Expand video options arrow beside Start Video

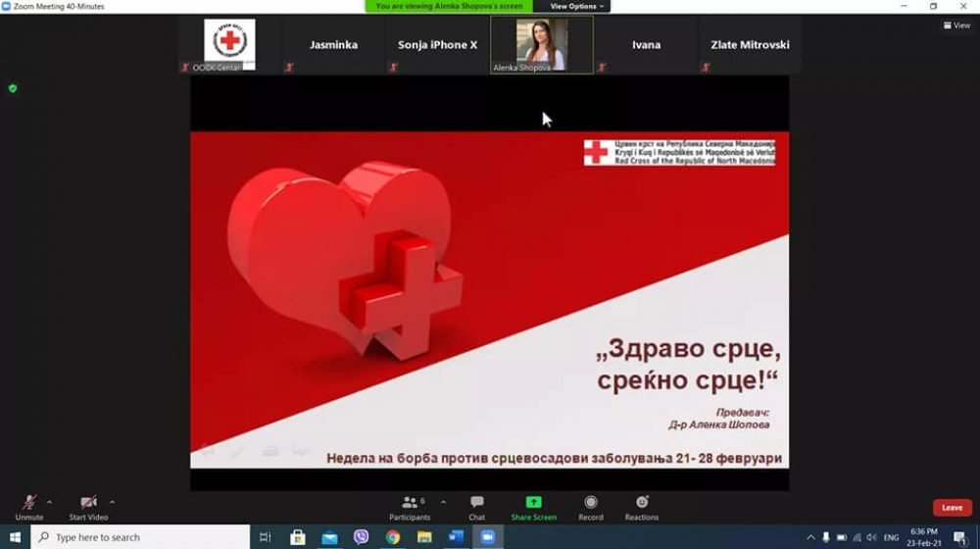pyautogui.click(x=112, y=502)
